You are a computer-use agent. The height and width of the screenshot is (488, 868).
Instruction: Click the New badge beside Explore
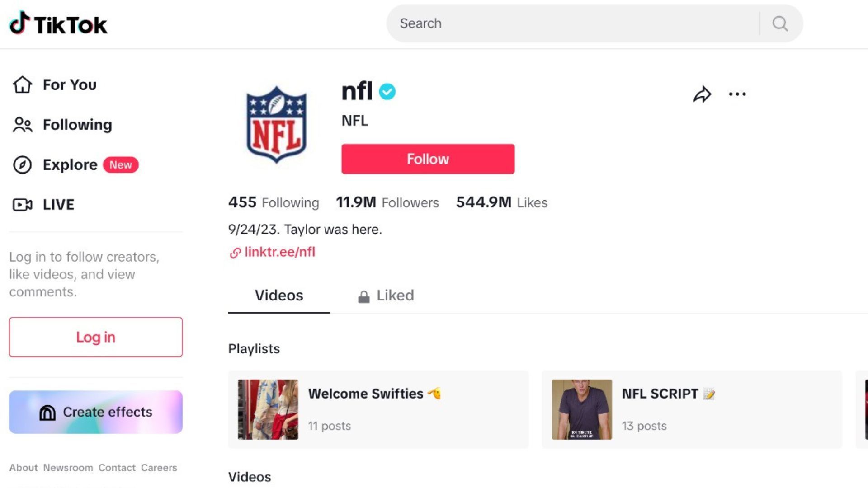(121, 165)
